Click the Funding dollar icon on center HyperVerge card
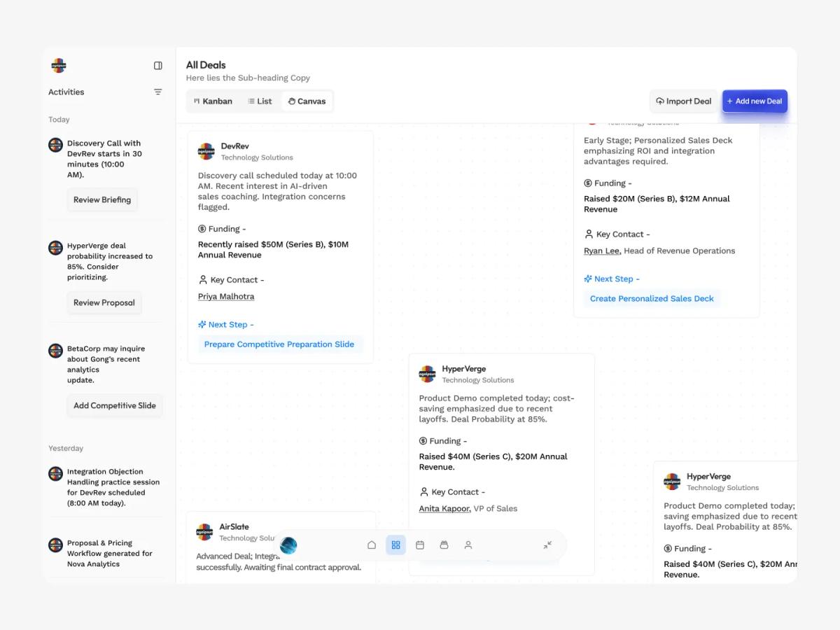The height and width of the screenshot is (630, 840). coord(423,441)
